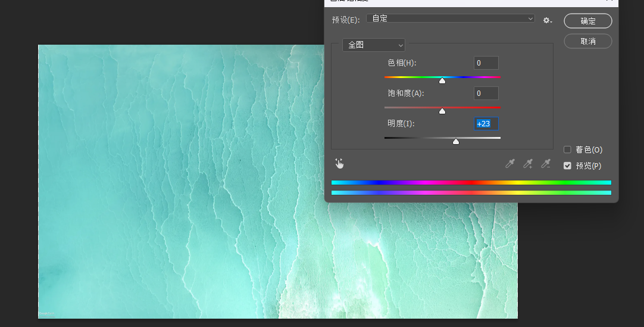
Task: Click the 色相(H) value field
Action: [486, 63]
